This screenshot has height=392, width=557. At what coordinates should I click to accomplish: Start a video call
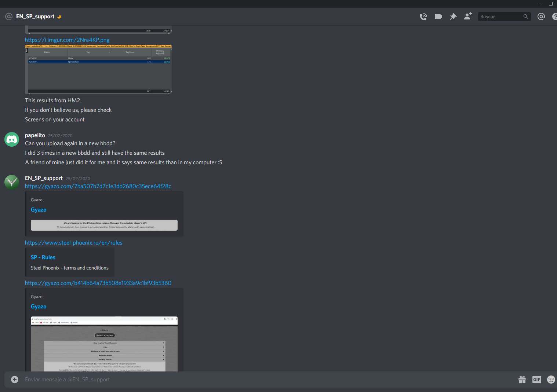pyautogui.click(x=438, y=17)
